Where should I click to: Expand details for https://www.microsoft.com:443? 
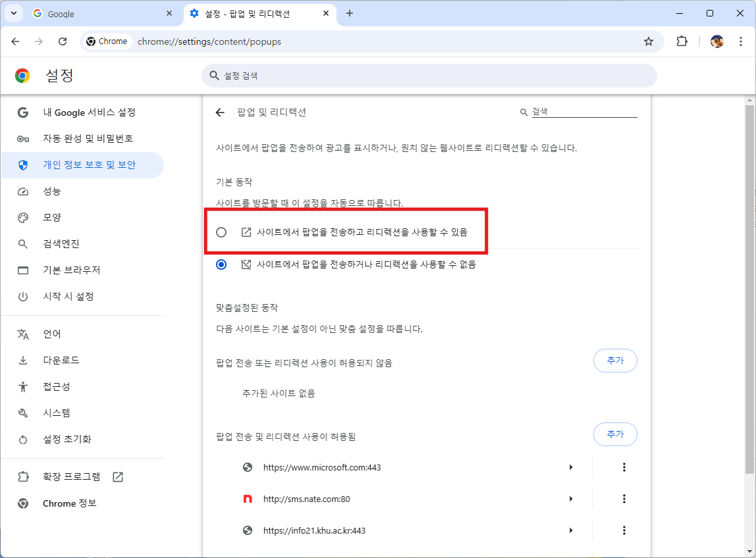click(571, 467)
